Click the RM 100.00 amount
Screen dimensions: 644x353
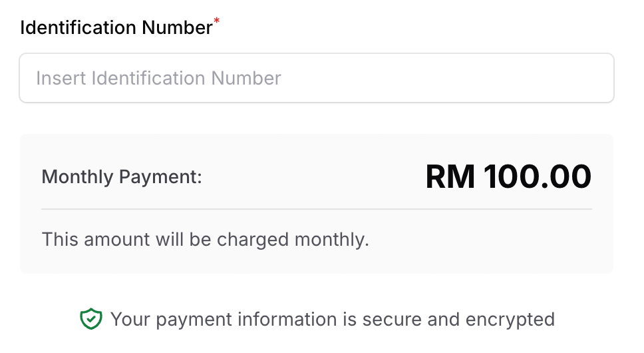508,176
